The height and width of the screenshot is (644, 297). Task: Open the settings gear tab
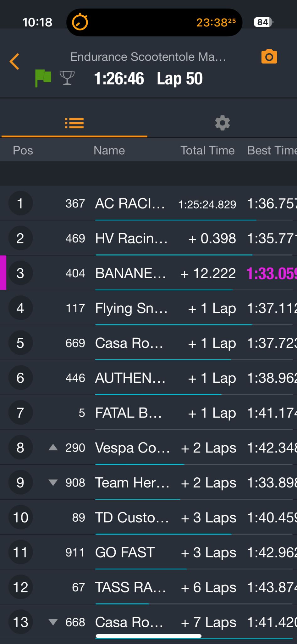[222, 123]
